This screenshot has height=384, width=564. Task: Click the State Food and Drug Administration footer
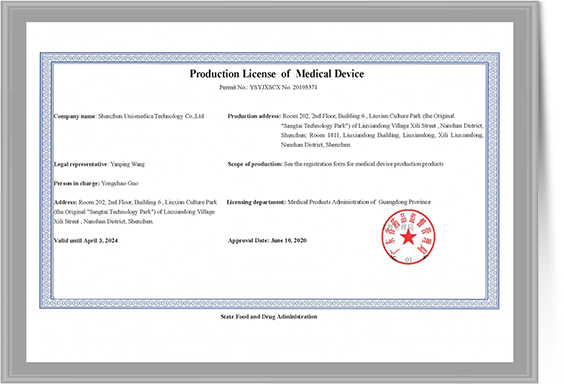(x=269, y=317)
